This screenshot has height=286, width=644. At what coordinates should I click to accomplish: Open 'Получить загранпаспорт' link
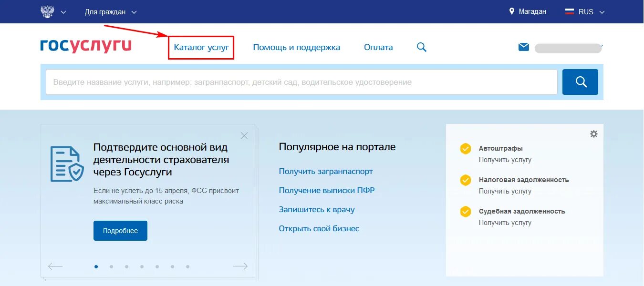[326, 171]
